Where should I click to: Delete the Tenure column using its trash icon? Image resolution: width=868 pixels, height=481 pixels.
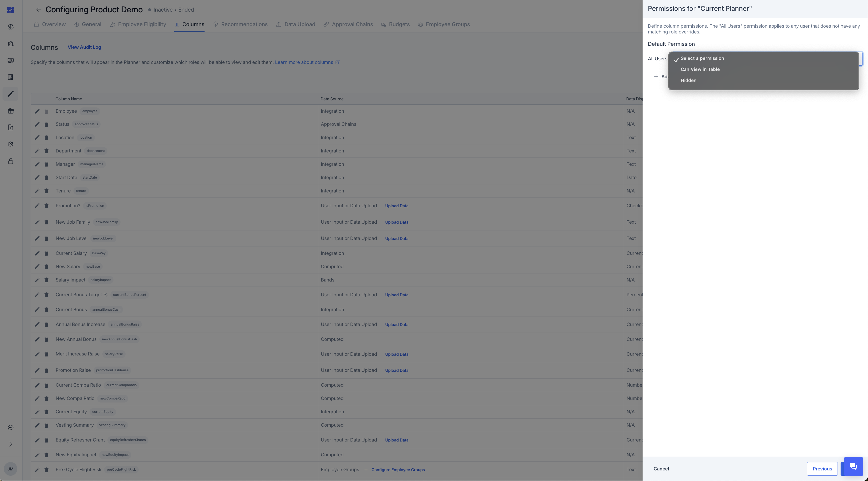(x=47, y=191)
